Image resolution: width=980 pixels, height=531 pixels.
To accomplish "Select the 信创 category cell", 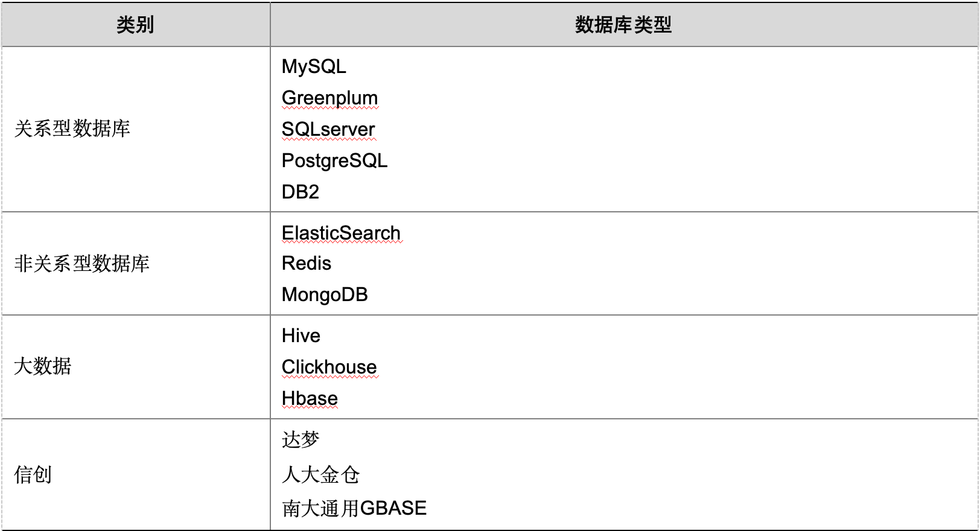I will tap(33, 475).
